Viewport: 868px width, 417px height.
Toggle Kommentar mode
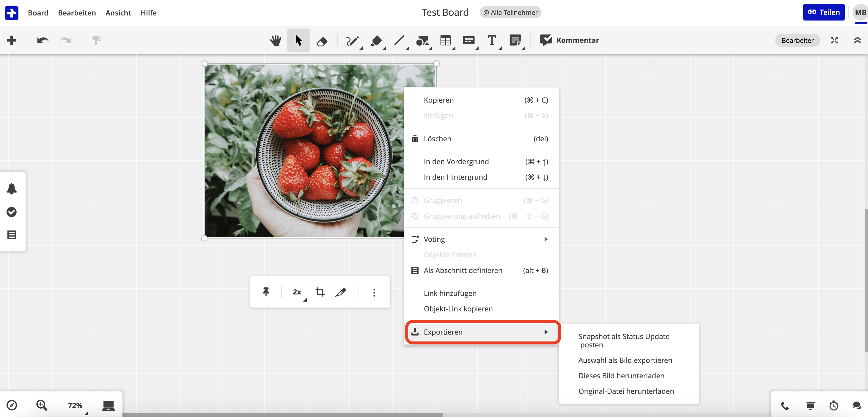point(569,40)
